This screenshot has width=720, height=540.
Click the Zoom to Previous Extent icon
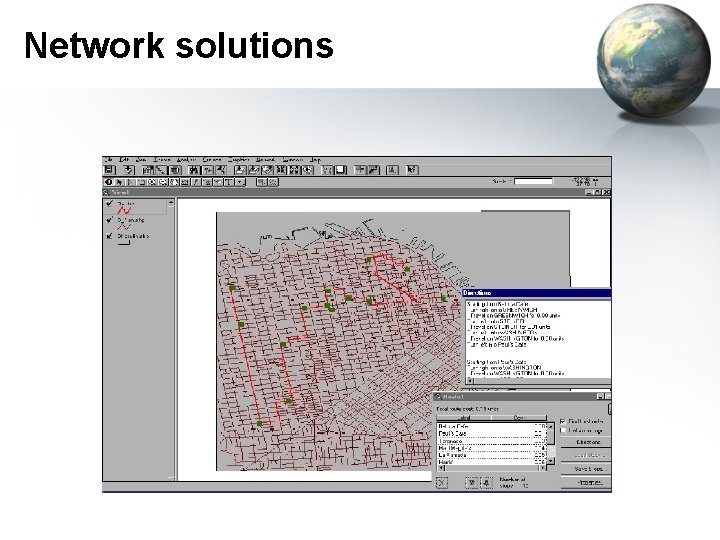coord(307,170)
